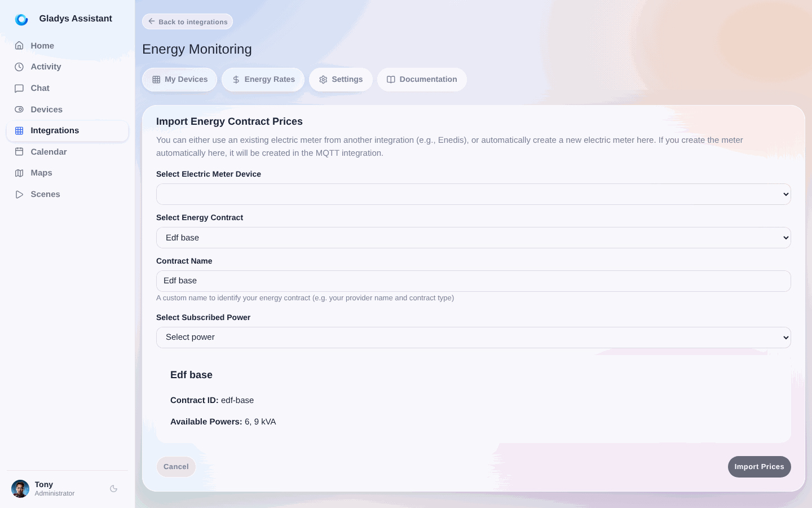Click the Select Subscribed Power label
The image size is (812, 508).
click(203, 317)
